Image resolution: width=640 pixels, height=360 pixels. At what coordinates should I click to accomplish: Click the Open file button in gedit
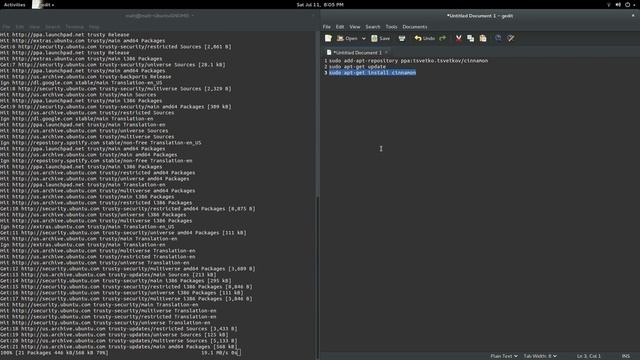[347, 38]
